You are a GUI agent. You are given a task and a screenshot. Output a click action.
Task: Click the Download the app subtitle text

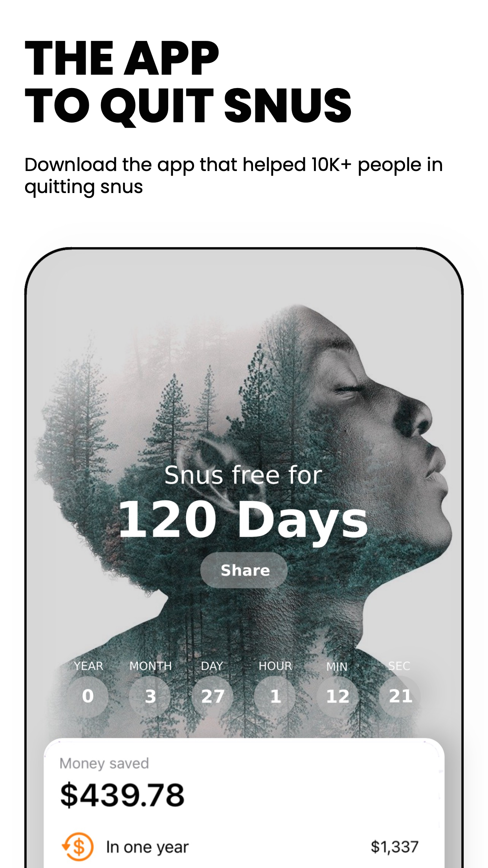(233, 175)
